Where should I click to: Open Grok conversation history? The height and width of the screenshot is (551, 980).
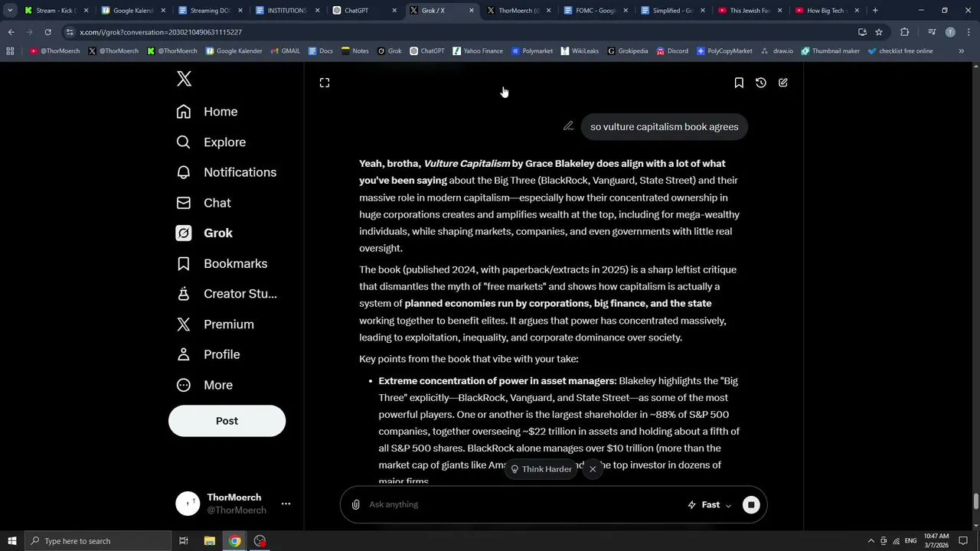pos(761,83)
